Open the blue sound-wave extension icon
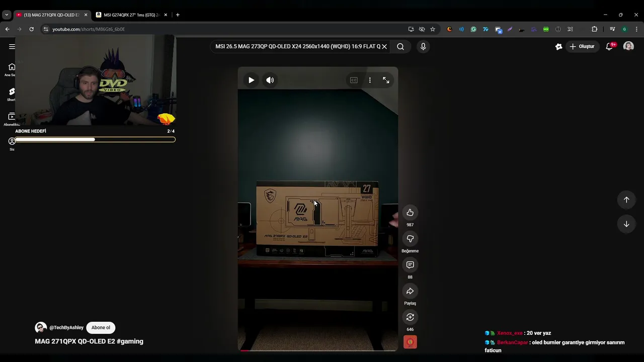This screenshot has height=362, width=644. click(x=461, y=29)
